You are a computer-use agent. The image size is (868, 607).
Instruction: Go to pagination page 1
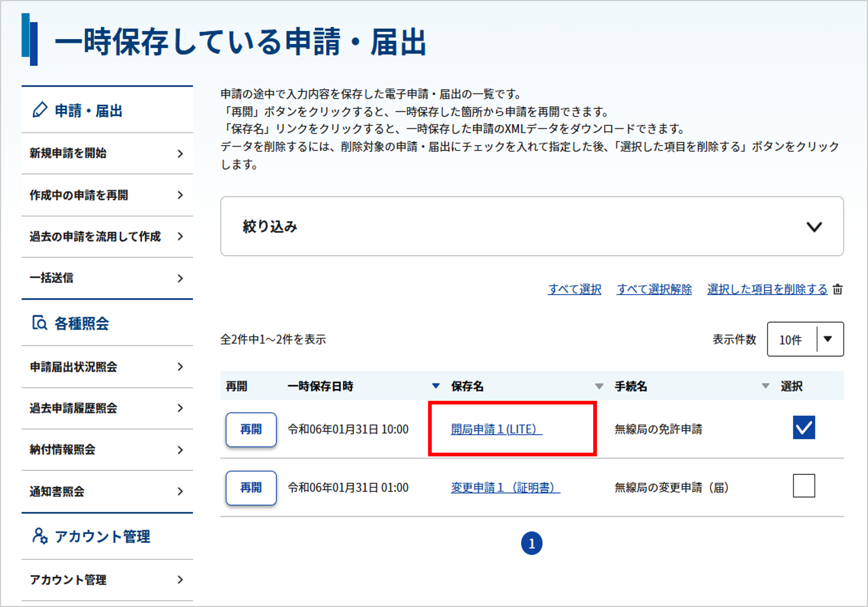[x=532, y=544]
